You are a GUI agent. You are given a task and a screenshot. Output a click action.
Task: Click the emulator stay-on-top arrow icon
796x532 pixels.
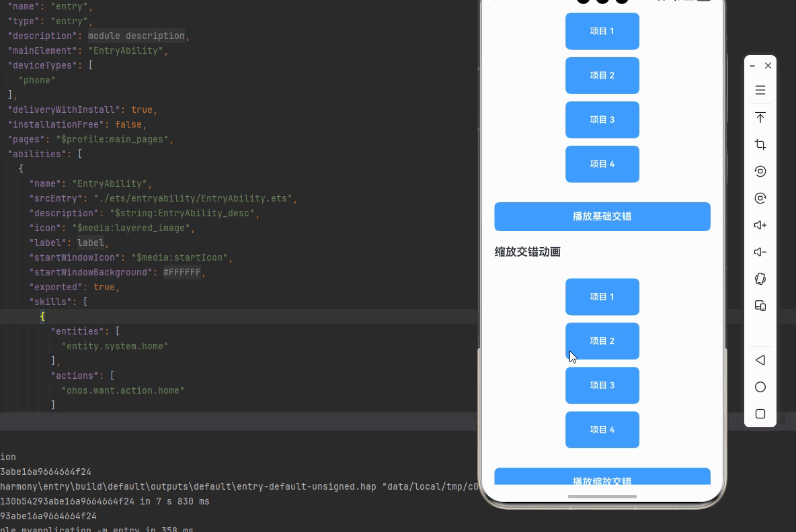pyautogui.click(x=760, y=118)
